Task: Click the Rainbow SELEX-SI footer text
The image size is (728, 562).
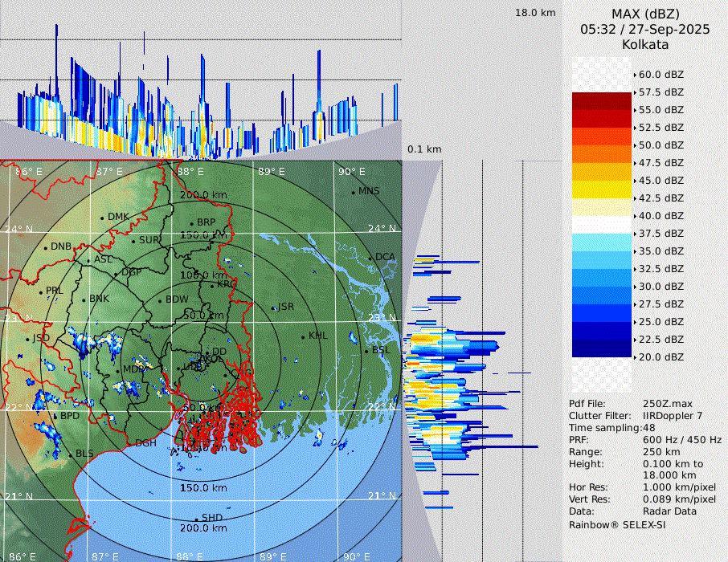Action: coord(617,524)
